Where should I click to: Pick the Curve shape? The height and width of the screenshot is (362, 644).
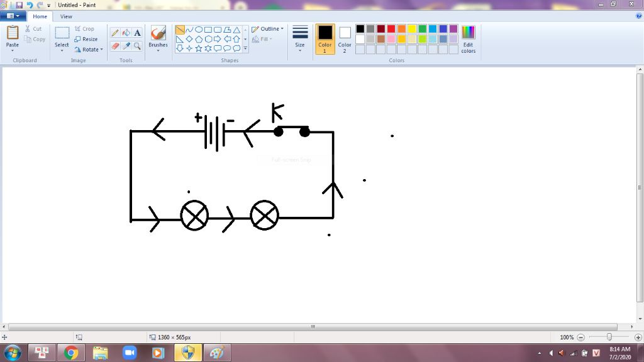189,30
